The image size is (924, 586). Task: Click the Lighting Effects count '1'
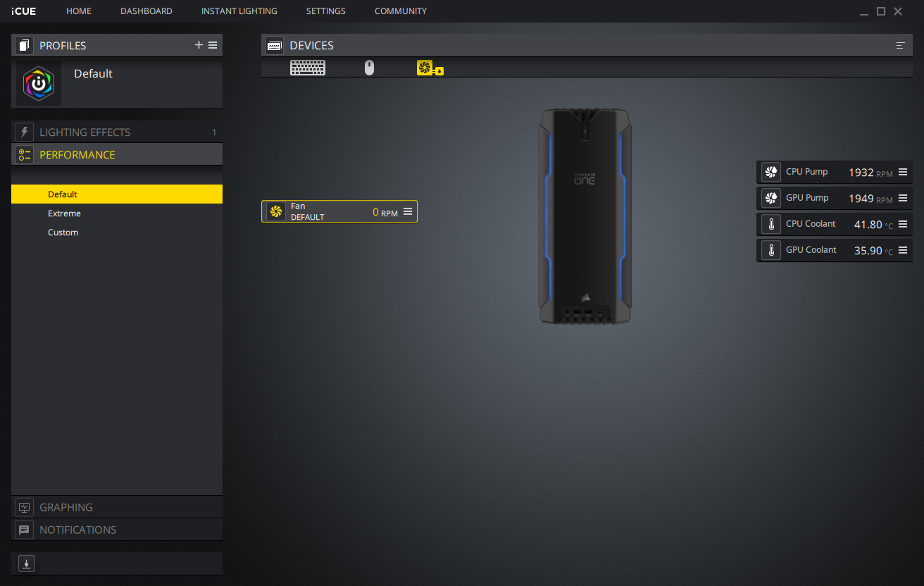(214, 132)
